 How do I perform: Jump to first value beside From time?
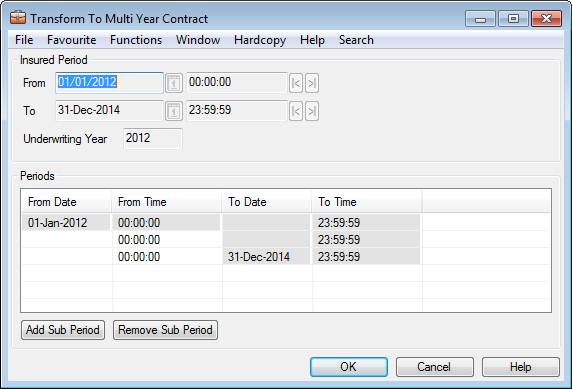click(x=296, y=83)
